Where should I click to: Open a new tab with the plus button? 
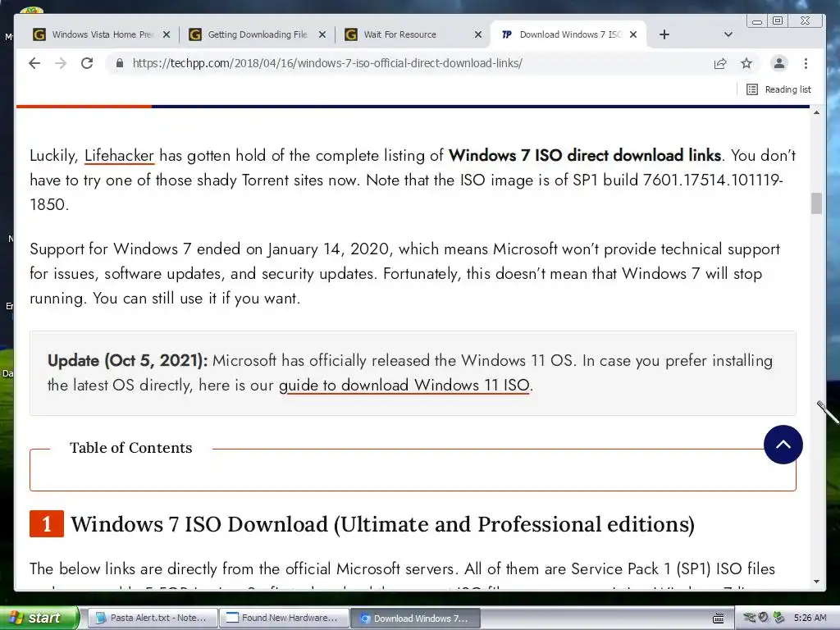coord(664,34)
